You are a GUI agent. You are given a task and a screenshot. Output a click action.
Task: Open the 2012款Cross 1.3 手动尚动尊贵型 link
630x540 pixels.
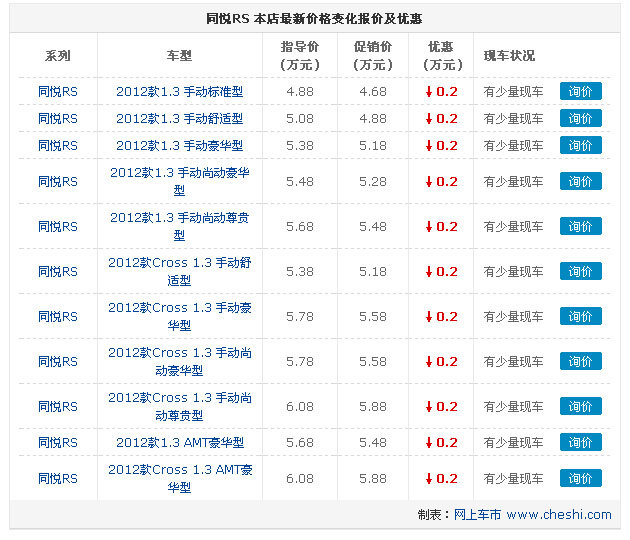pos(180,406)
